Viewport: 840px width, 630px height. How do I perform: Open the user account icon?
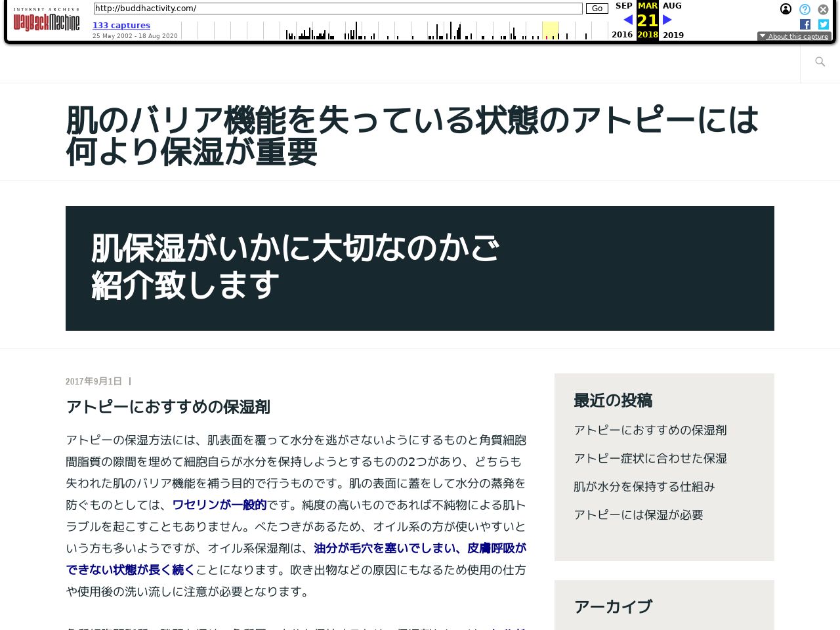tap(786, 9)
